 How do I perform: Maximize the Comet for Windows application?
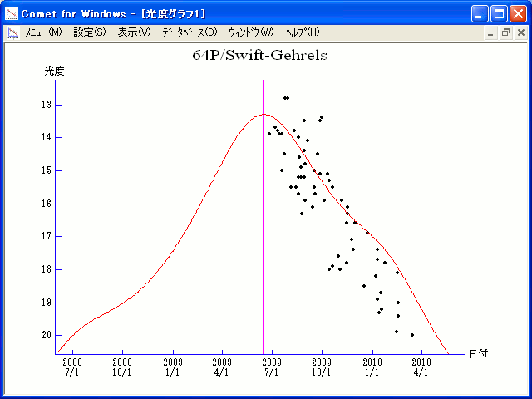click(x=499, y=14)
